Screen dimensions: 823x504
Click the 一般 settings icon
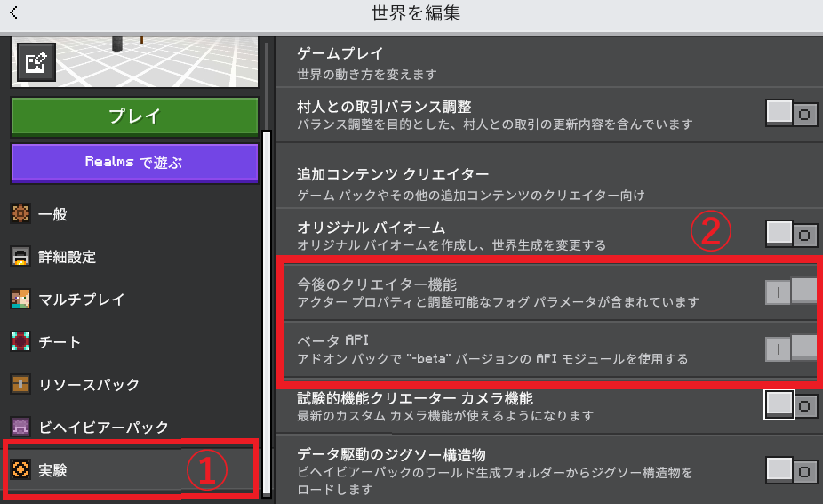(x=20, y=214)
